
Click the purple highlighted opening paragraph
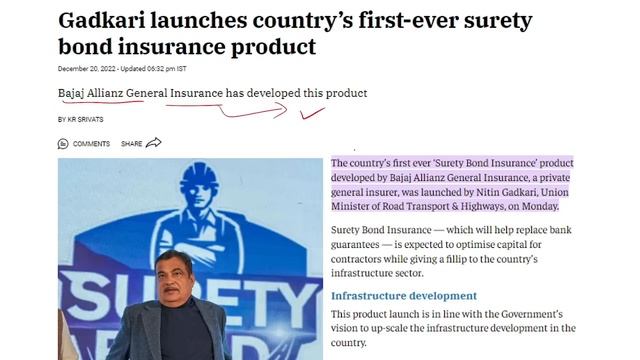(452, 184)
